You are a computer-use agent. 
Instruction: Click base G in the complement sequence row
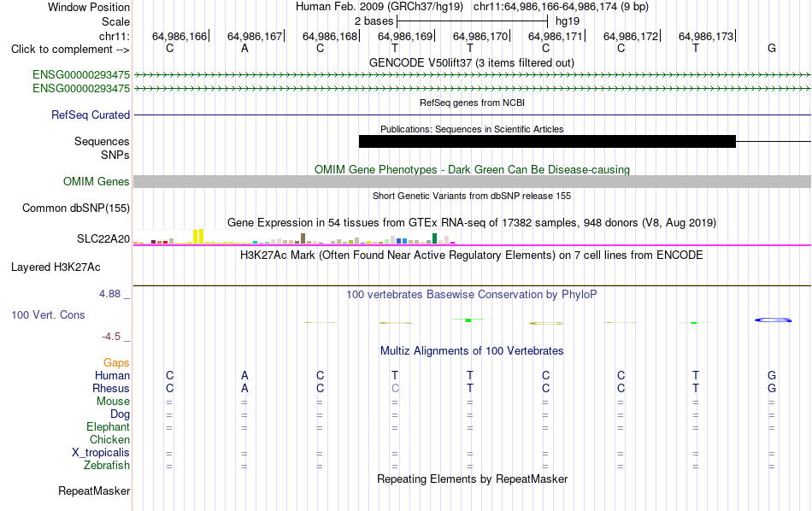click(772, 48)
